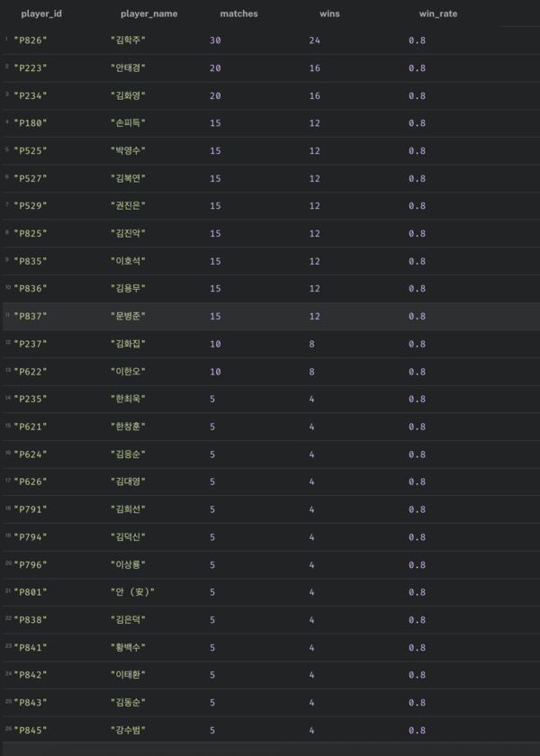Click the wins column header
The height and width of the screenshot is (756, 540).
click(329, 14)
